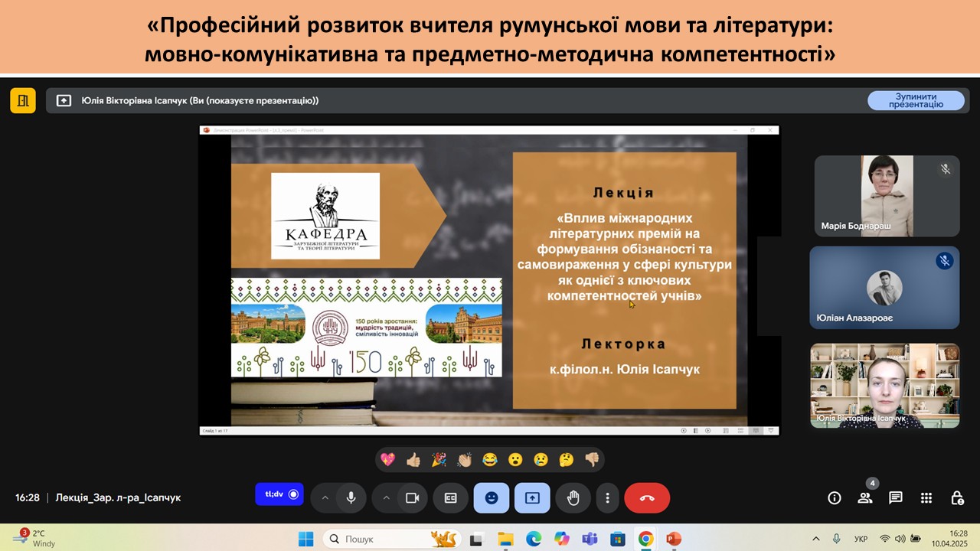Send the crying face emoji reaction
Image resolution: width=980 pixels, height=551 pixels.
[541, 460]
